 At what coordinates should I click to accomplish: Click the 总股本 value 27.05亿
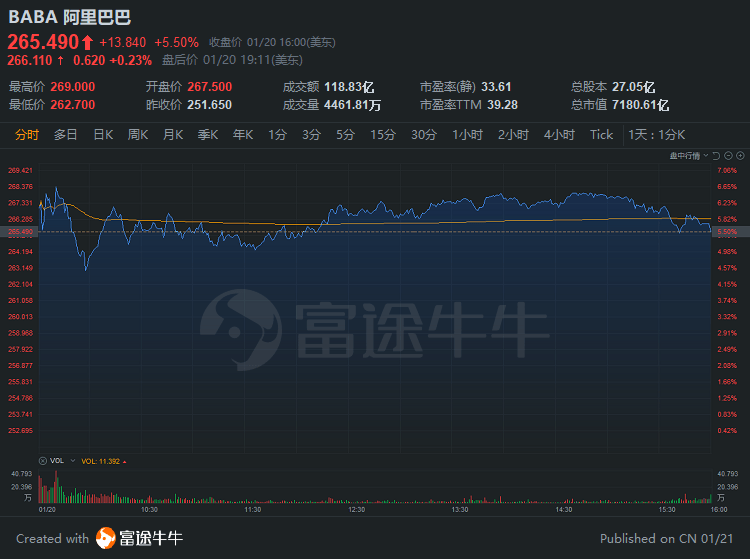coord(633,87)
